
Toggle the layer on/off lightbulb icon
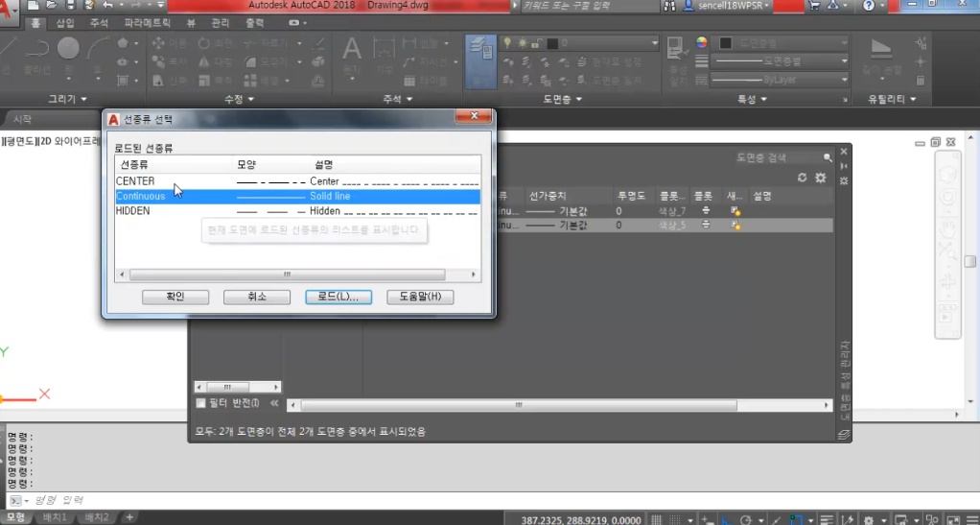[508, 43]
